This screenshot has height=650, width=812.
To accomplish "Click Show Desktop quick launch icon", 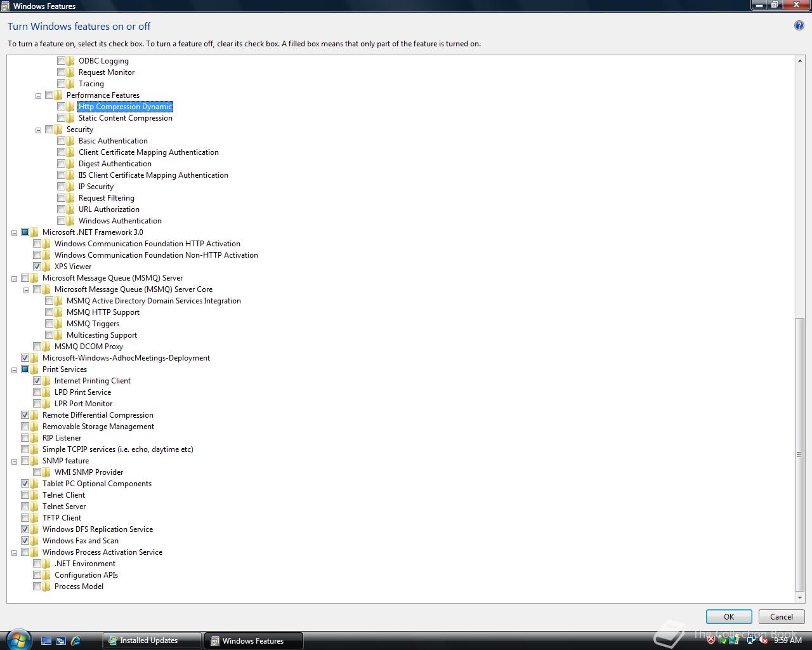I will [x=46, y=640].
